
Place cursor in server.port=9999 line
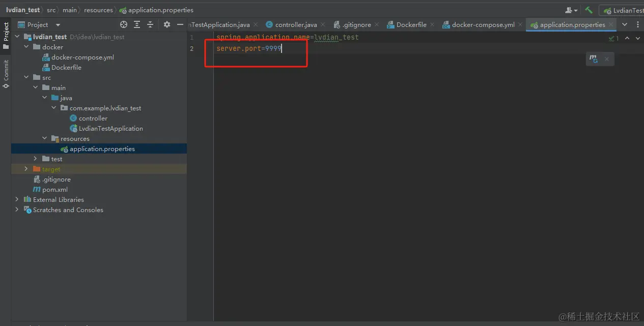pyautogui.click(x=248, y=48)
